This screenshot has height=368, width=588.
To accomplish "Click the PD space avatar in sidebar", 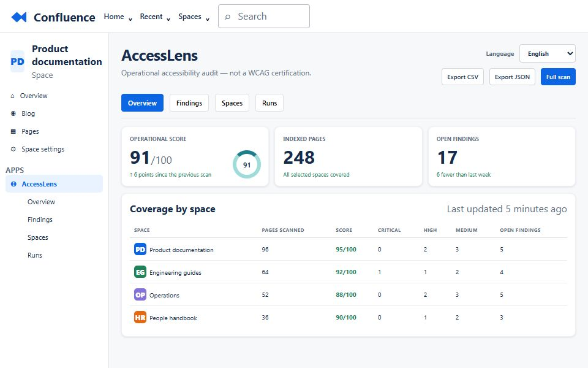I will point(17,61).
